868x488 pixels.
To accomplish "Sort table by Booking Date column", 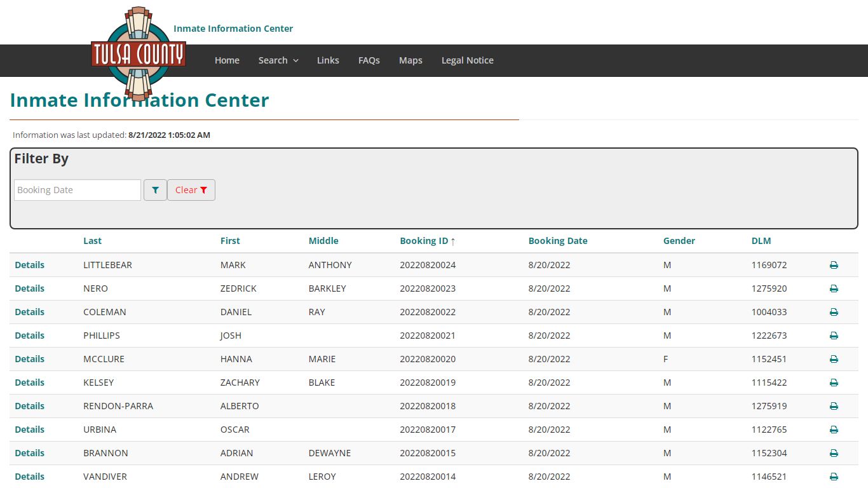I will [558, 241].
